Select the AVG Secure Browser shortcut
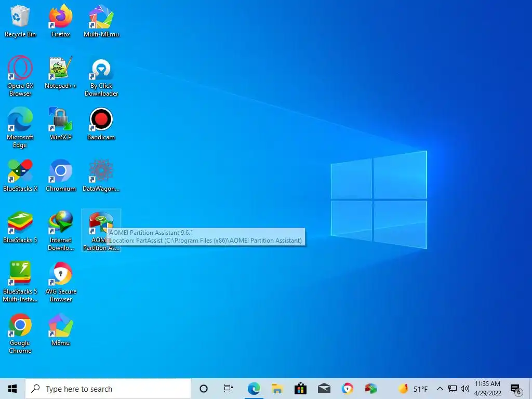 coord(61,282)
